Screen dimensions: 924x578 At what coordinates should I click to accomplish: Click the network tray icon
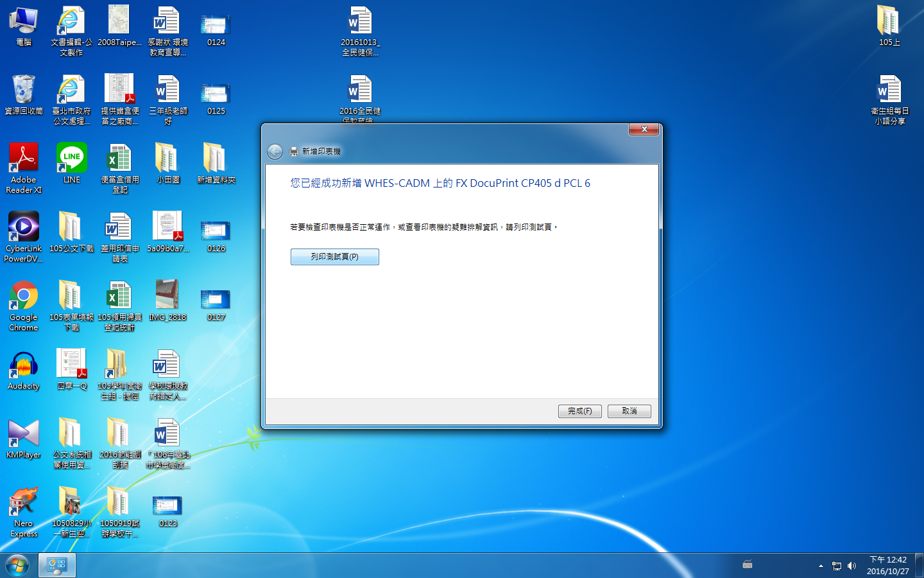coord(836,566)
